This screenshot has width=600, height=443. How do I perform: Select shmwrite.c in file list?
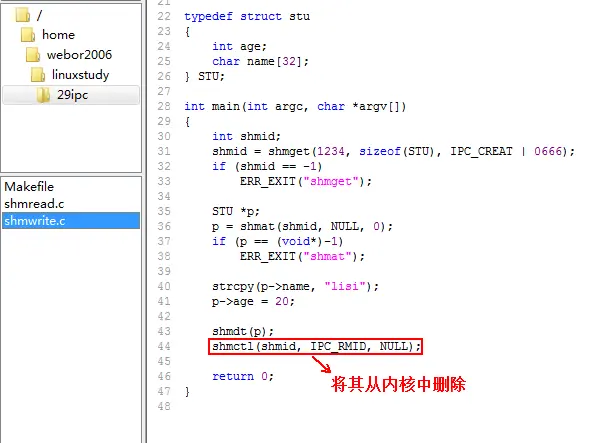click(x=71, y=221)
